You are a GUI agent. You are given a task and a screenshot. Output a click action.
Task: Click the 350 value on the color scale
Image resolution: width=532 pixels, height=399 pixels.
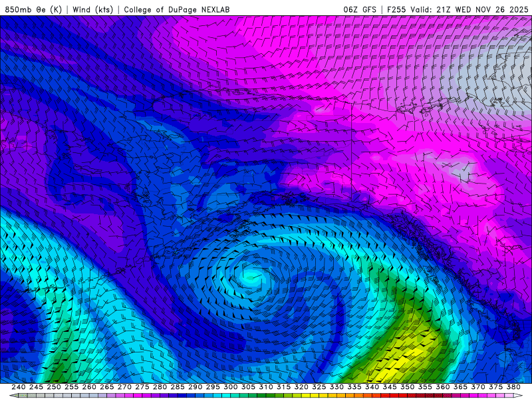pos(408,387)
